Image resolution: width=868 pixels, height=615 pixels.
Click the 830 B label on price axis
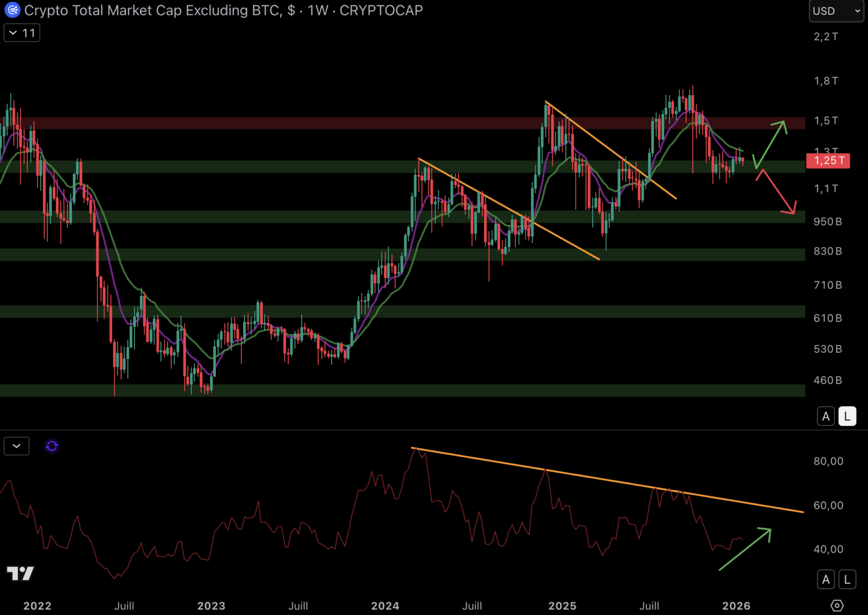[x=827, y=251]
